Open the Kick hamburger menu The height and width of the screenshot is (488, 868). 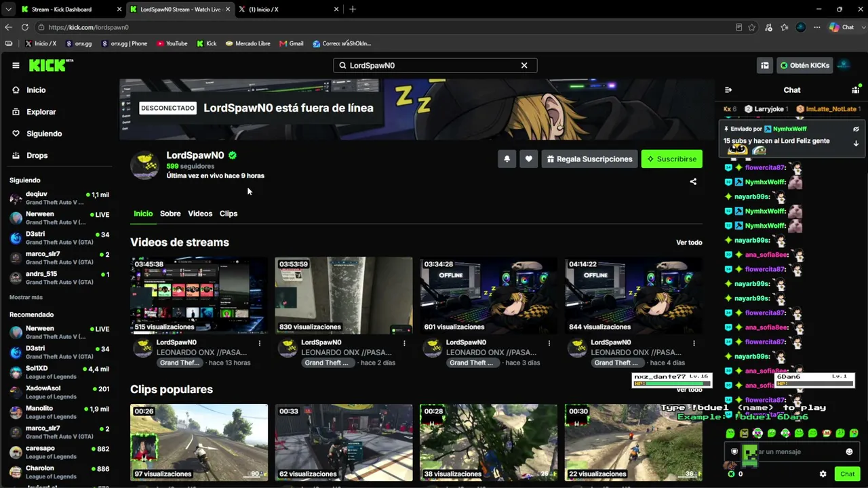pyautogui.click(x=16, y=65)
